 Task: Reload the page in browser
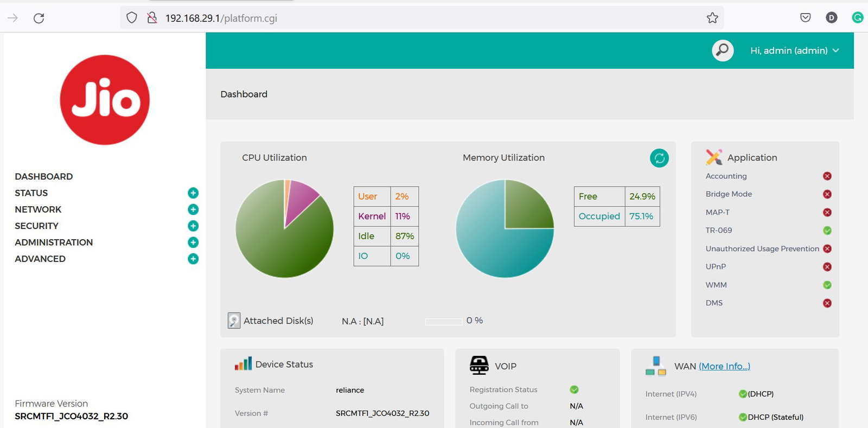[39, 18]
